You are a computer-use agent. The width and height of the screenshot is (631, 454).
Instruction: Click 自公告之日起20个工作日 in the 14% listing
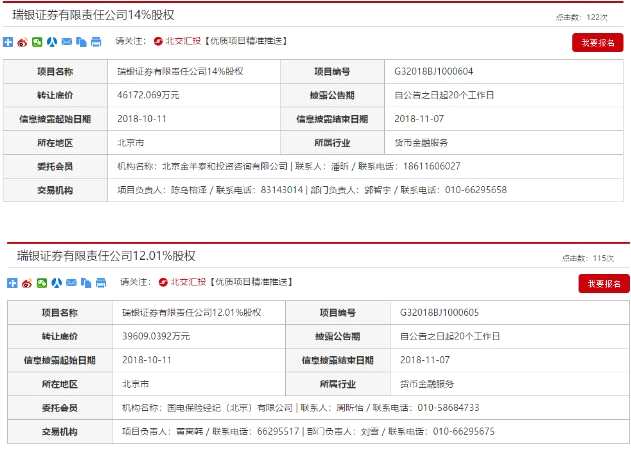[x=444, y=95]
